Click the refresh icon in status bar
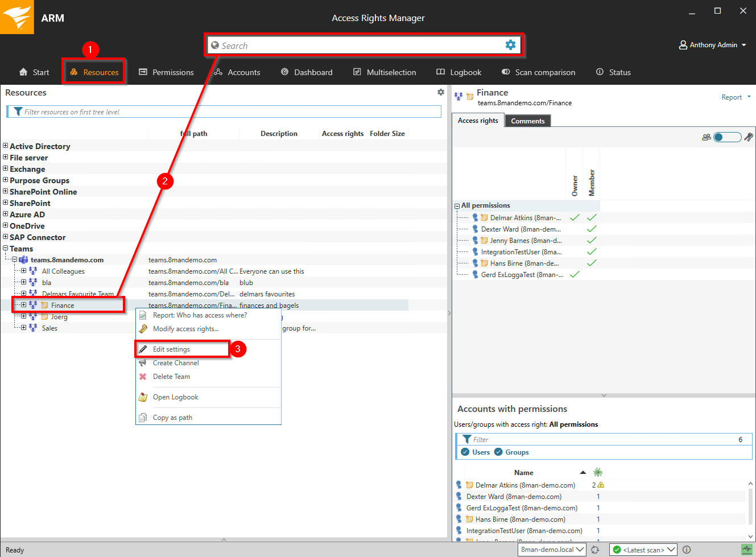Viewport: 756px width, 557px height. click(595, 550)
